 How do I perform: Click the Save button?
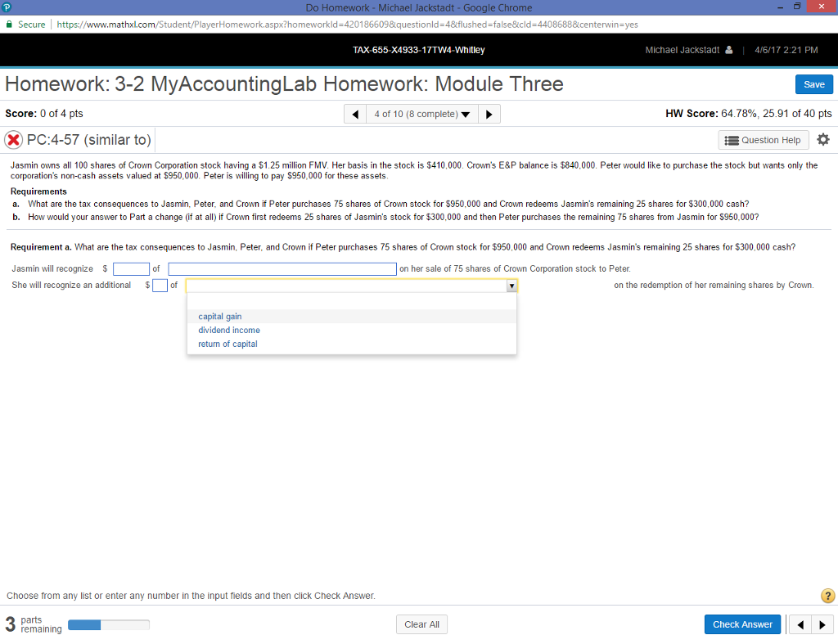click(813, 83)
